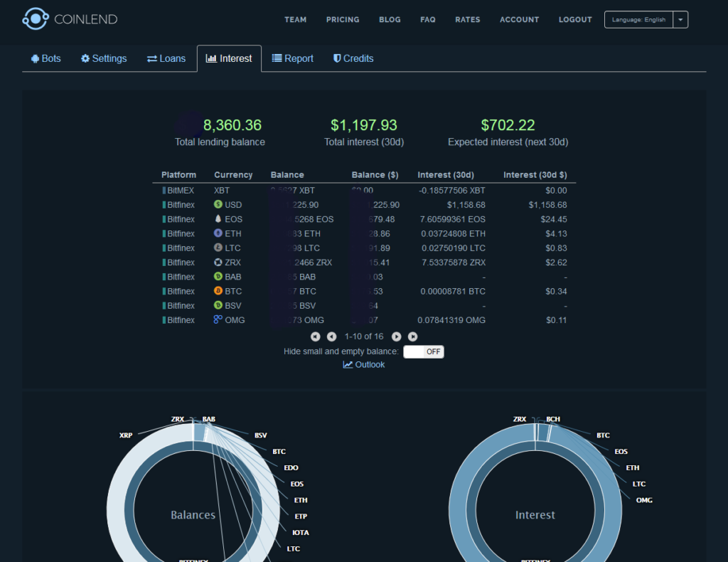
Task: Click the Coinlend logo icon
Action: coord(36,18)
